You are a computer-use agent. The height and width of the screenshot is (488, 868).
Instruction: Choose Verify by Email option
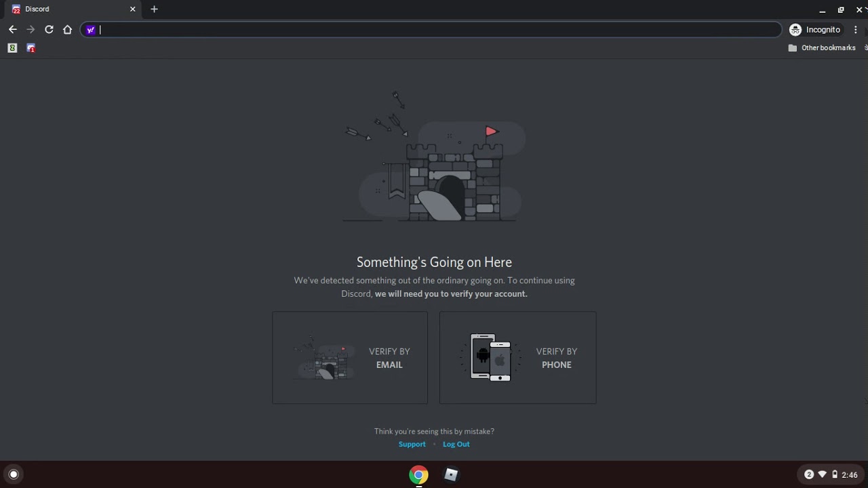click(x=350, y=358)
